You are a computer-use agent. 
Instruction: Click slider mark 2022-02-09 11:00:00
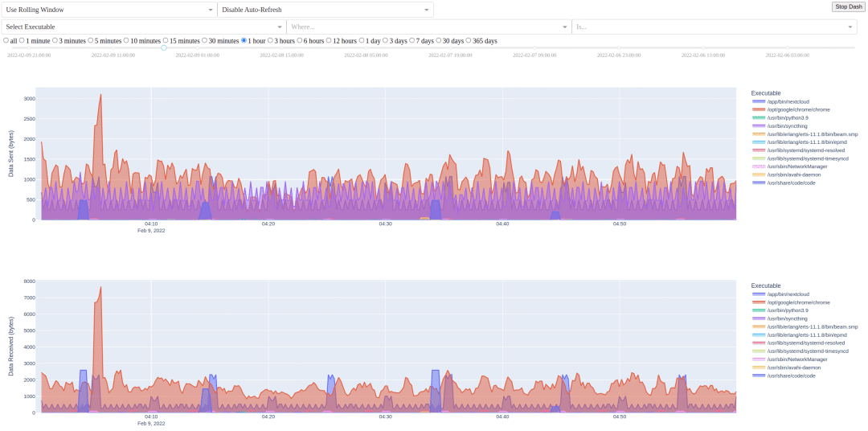tap(113, 55)
